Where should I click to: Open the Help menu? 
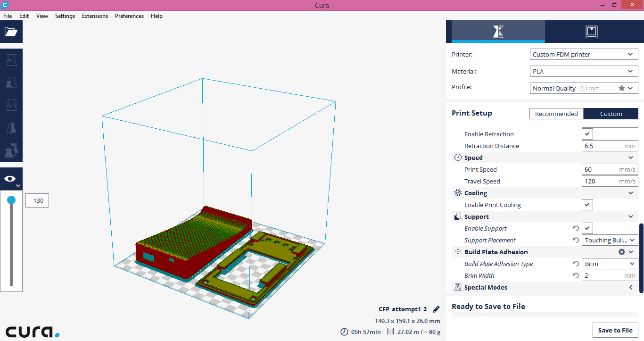click(157, 16)
